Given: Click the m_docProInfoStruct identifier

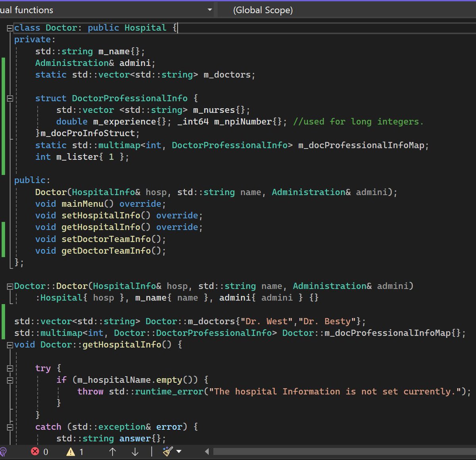Looking at the screenshot, I should [x=88, y=133].
